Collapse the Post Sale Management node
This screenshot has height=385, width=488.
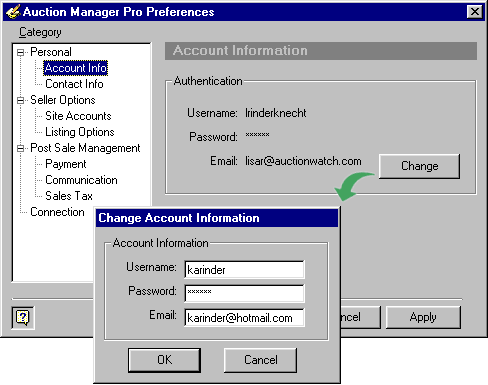click(x=21, y=148)
